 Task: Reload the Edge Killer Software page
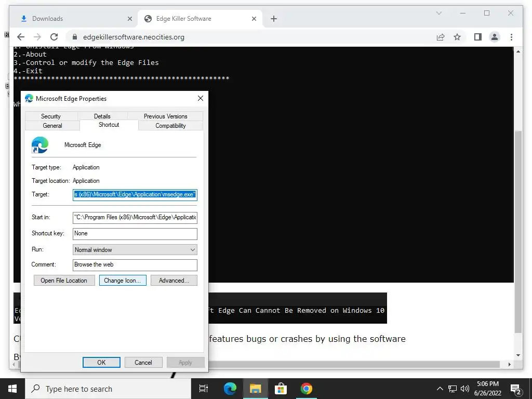click(x=54, y=37)
